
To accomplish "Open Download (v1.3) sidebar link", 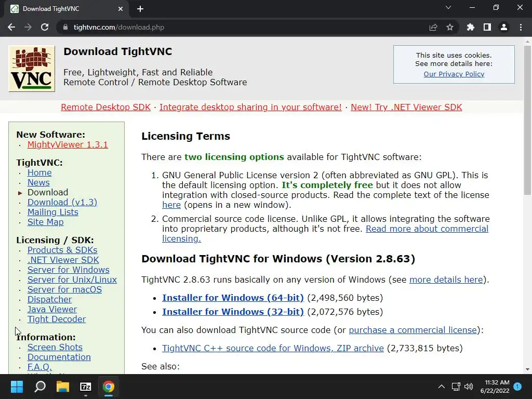I will (x=62, y=202).
